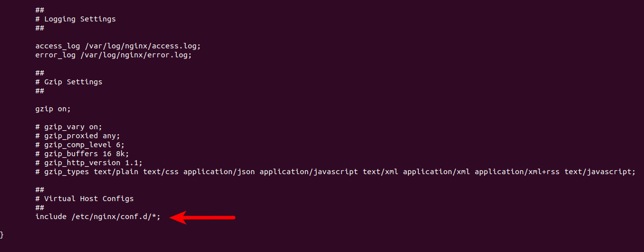Click the commented gzip_buffers 16 8k line
This screenshot has width=644, height=252.
[82, 154]
